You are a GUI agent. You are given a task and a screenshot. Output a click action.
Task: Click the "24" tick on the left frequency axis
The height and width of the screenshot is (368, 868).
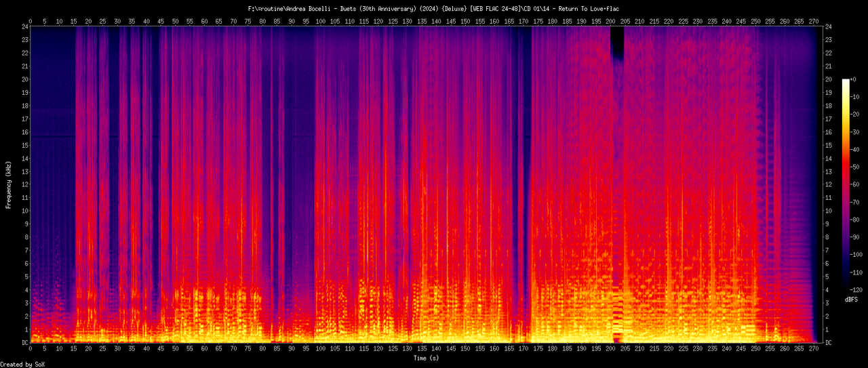click(24, 26)
